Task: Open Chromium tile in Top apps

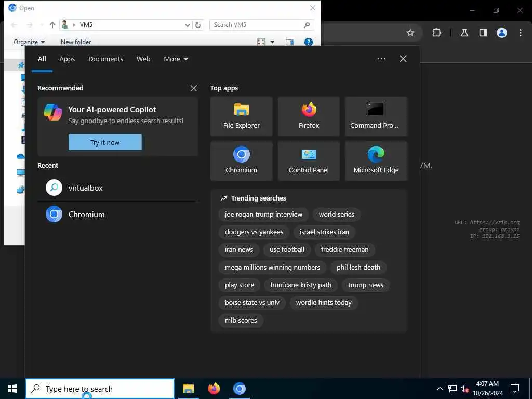Action: pyautogui.click(x=241, y=161)
